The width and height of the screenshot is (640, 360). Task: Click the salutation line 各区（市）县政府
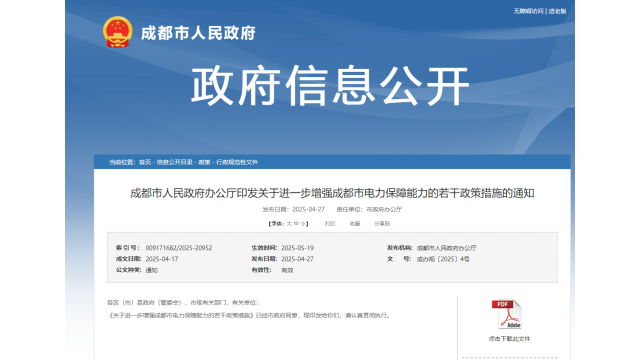182,303
